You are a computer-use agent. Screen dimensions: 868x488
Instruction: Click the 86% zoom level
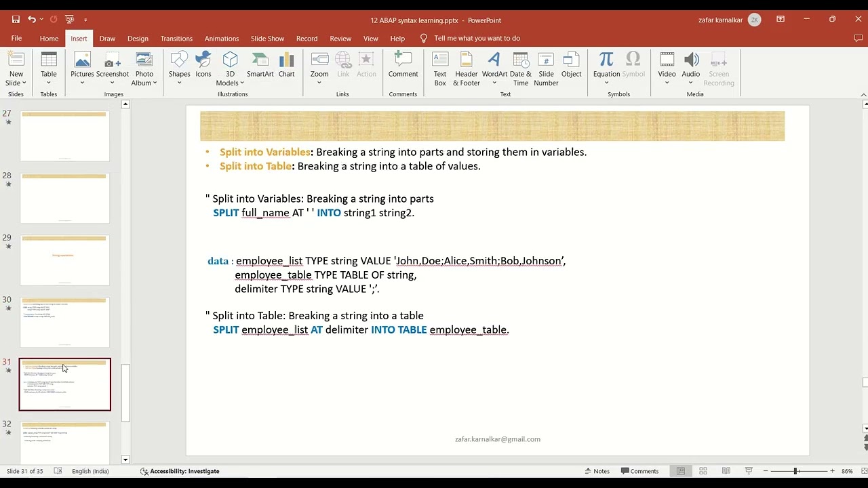pyautogui.click(x=847, y=471)
